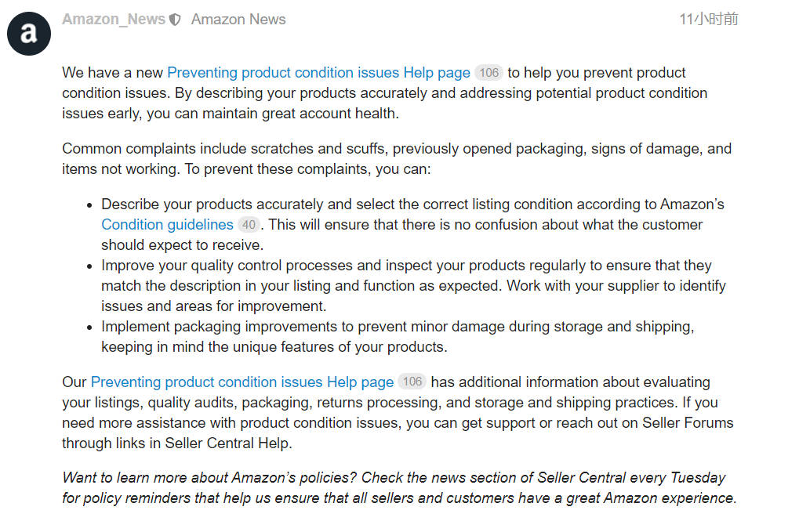Click the Amazon News display name
This screenshot has width=799, height=532.
[238, 20]
